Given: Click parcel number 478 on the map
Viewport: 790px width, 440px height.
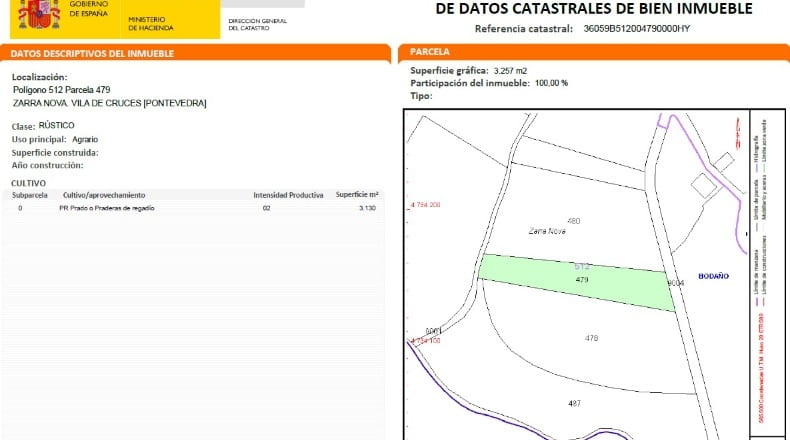Looking at the screenshot, I should 591,338.
